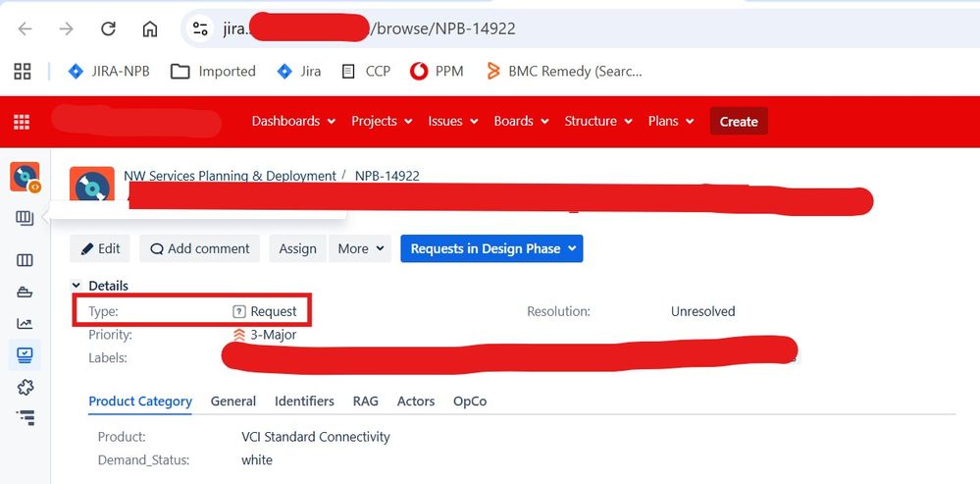The image size is (980, 484).
Task: View site information icon in address bar
Action: pyautogui.click(x=200, y=28)
